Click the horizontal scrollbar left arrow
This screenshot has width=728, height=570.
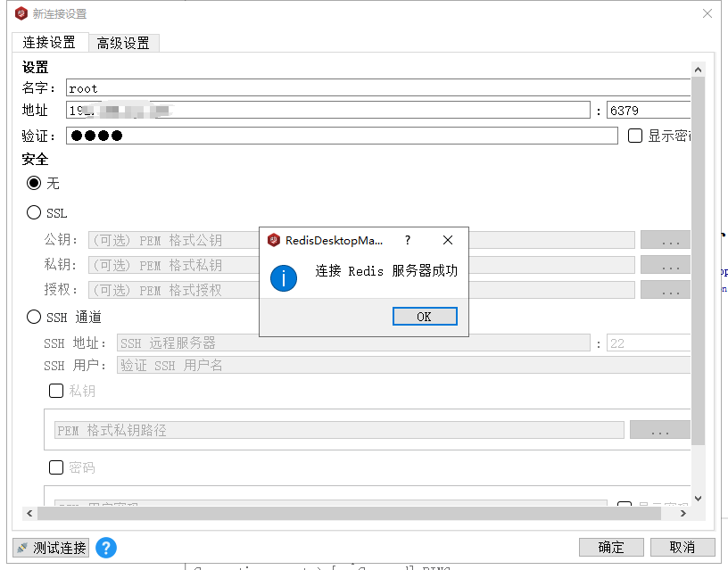[x=29, y=514]
